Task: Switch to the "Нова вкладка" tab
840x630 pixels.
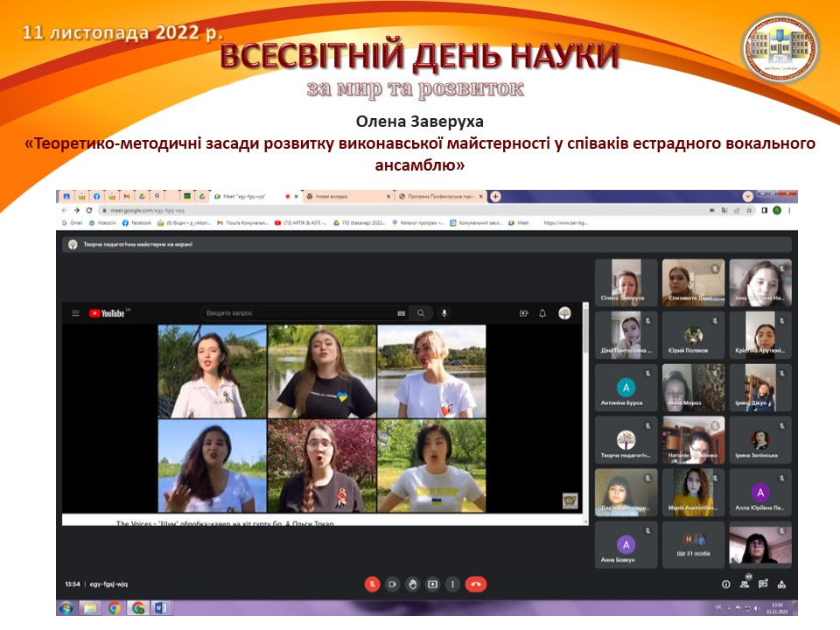Action: (348, 197)
